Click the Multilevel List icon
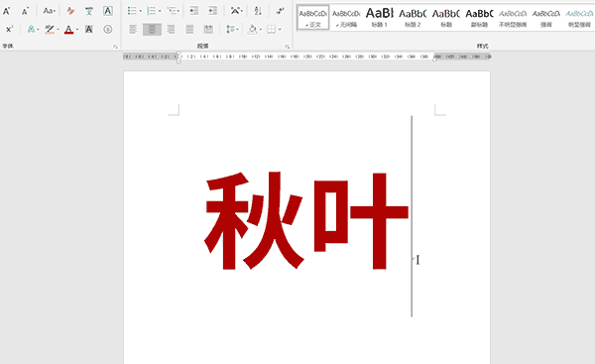Image resolution: width=595 pixels, height=364 pixels. pyautogui.click(x=172, y=11)
